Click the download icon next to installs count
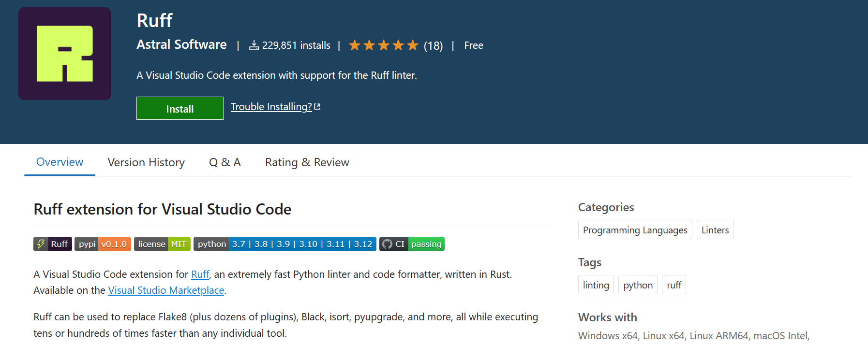Image resolution: width=868 pixels, height=344 pixels. click(254, 45)
